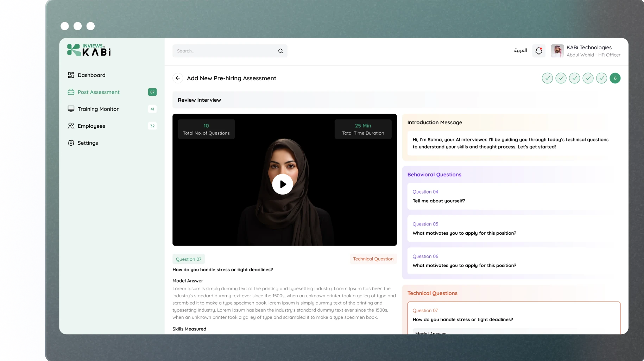This screenshot has width=644, height=361.
Task: Jump to the fourth completed step checkmark
Action: [588, 78]
